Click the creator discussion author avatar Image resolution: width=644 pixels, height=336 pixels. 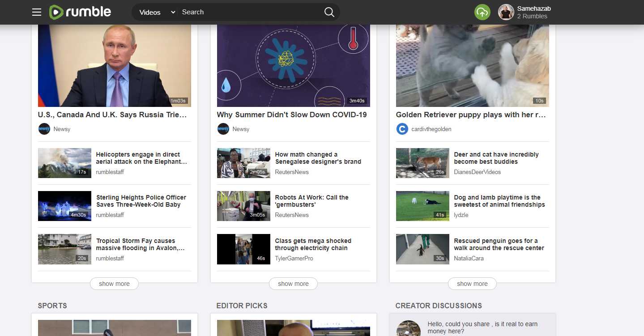tap(408, 329)
